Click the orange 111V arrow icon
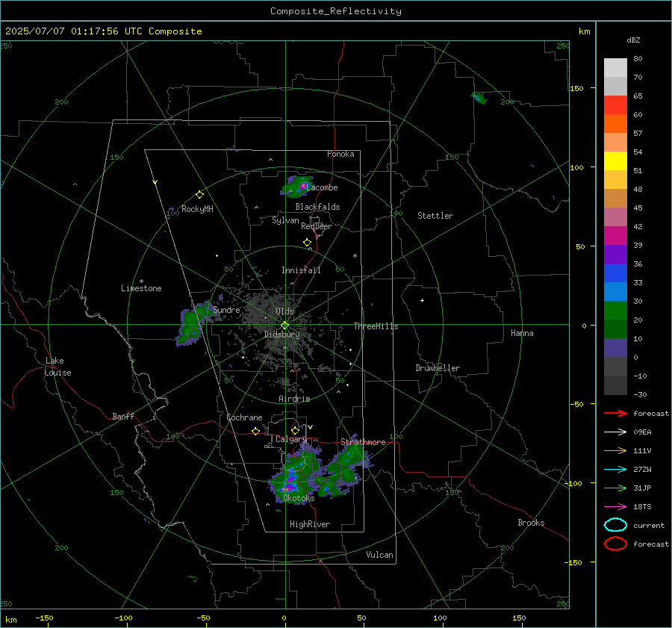The image size is (672, 628). pos(615,450)
